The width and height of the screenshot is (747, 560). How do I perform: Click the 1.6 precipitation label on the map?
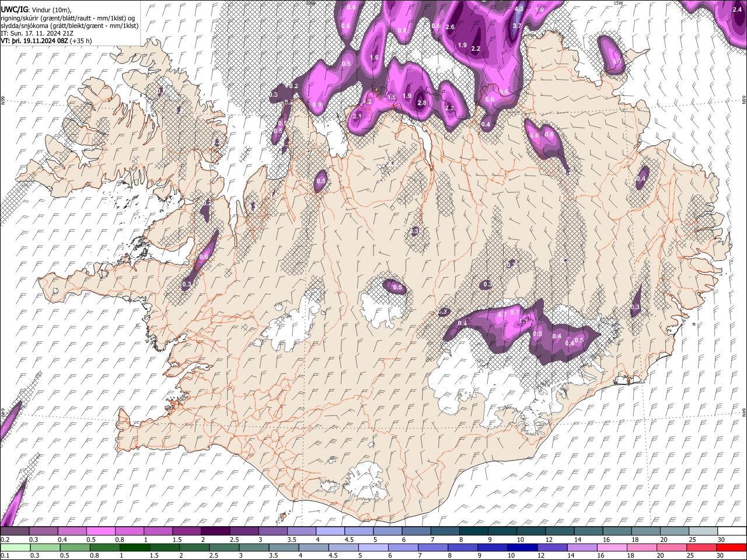pyautogui.click(x=375, y=58)
